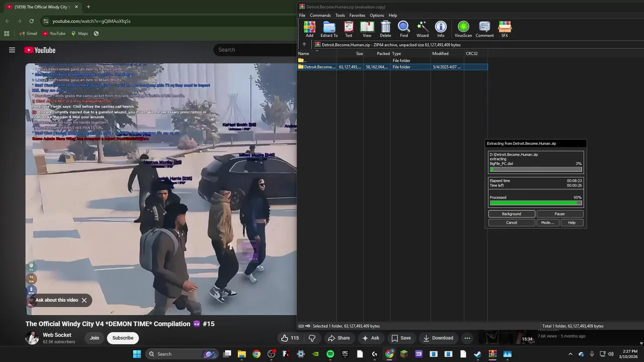Save the video to a playlist

coord(401,338)
